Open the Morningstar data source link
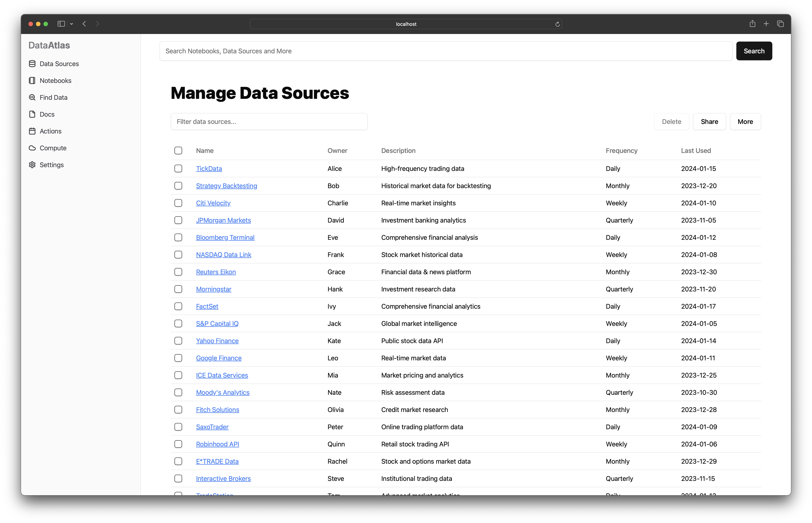This screenshot has height=523, width=812. [213, 289]
